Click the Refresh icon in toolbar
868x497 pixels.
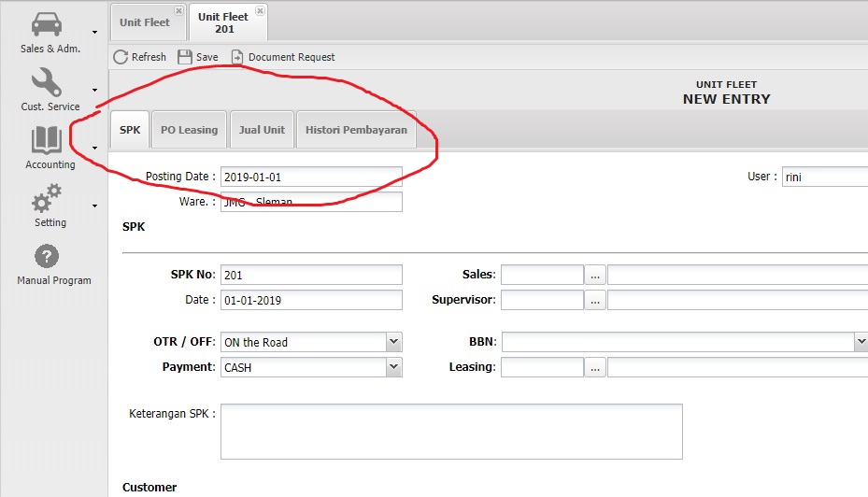click(x=121, y=57)
